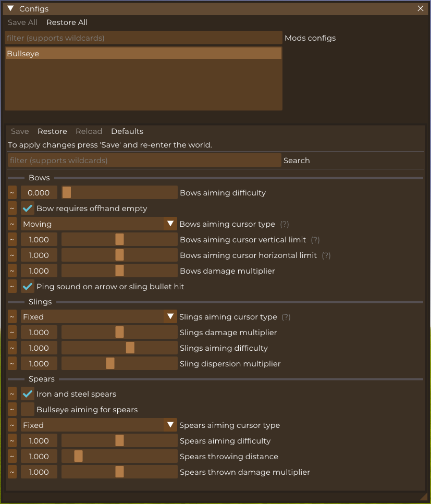
Task: Collapse the Configs window with the triangle
Action: tap(10, 8)
